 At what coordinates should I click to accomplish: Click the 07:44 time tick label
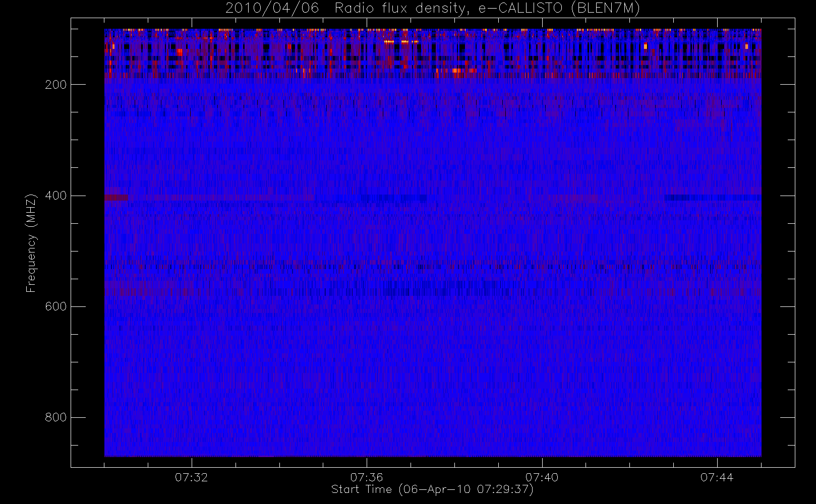coord(717,477)
